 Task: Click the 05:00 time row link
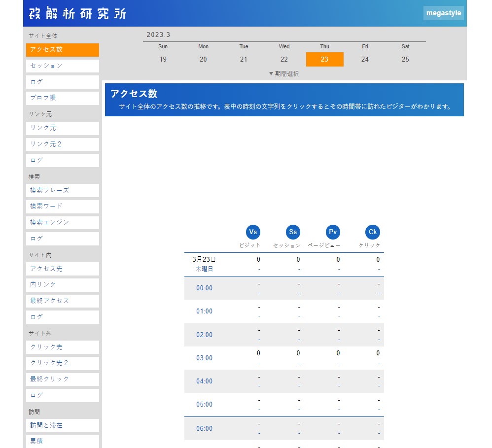click(x=204, y=405)
